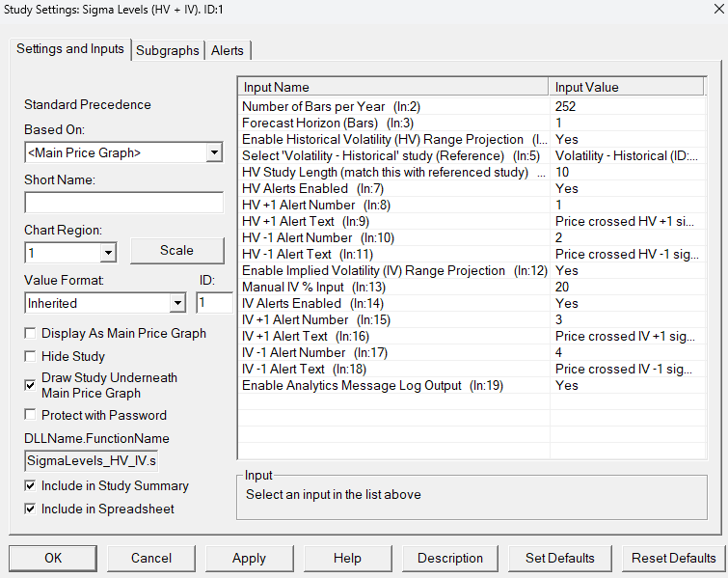Click the DLLName.FunctionName field
728x578 pixels.
tap(92, 461)
